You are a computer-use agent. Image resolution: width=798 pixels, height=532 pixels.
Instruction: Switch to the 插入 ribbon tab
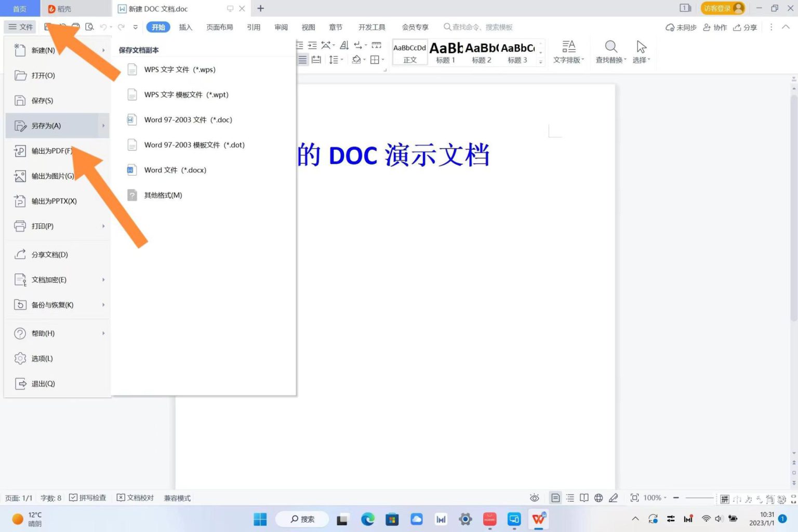(x=185, y=27)
